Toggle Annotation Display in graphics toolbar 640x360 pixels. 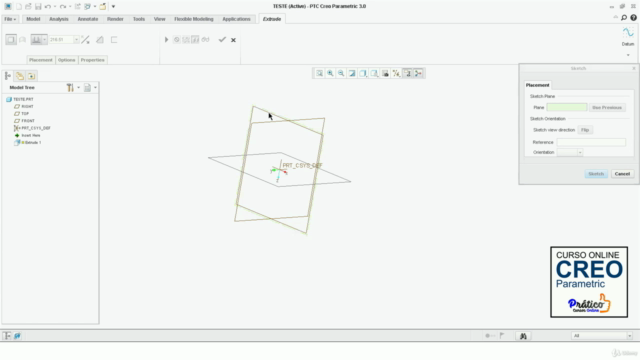(407, 73)
